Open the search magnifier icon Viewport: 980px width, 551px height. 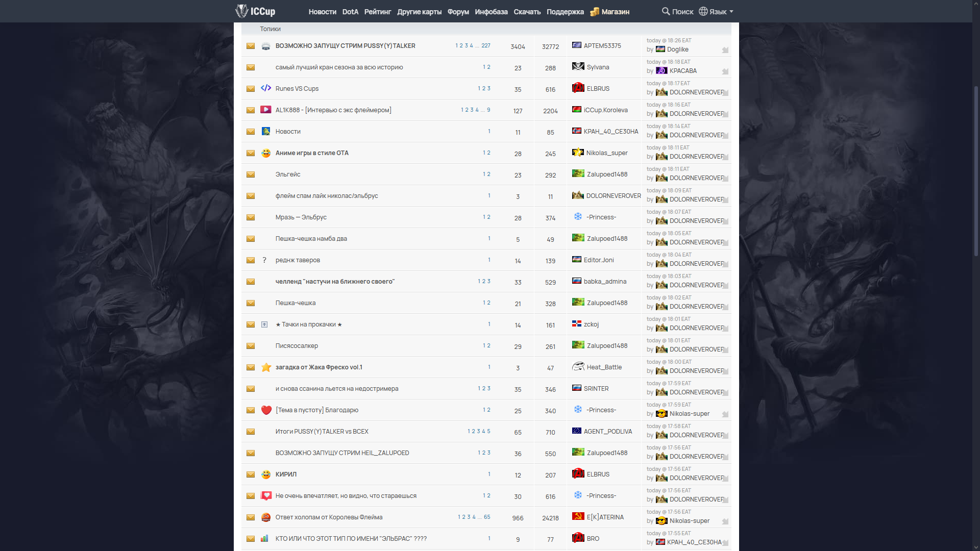[666, 11]
